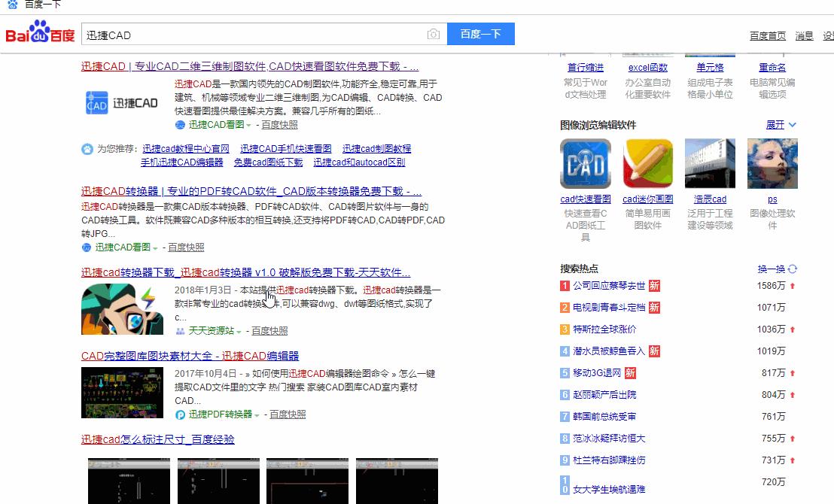Click 展开 to expand image software section
The image size is (834, 504).
click(x=775, y=125)
